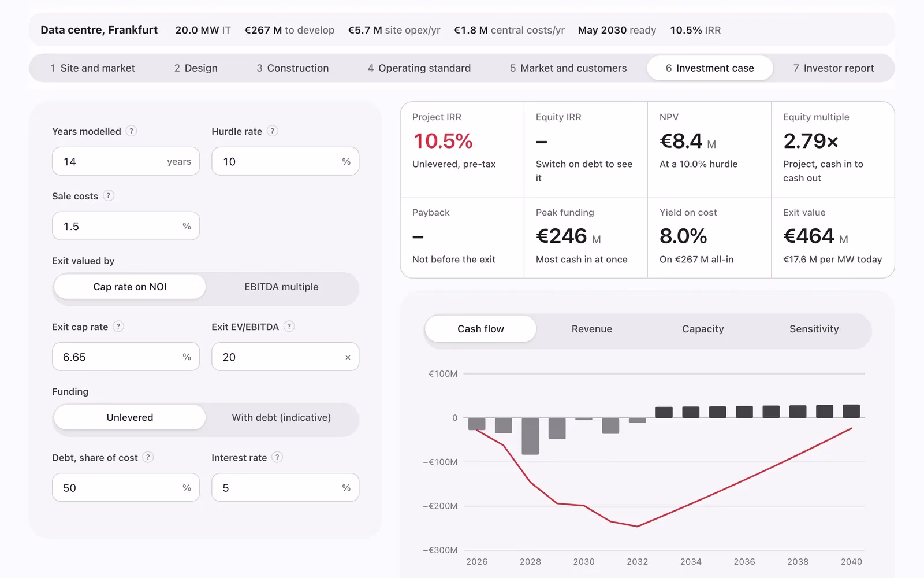The width and height of the screenshot is (924, 578).
Task: Click the Equity multiple 2.79× value
Action: tap(811, 141)
